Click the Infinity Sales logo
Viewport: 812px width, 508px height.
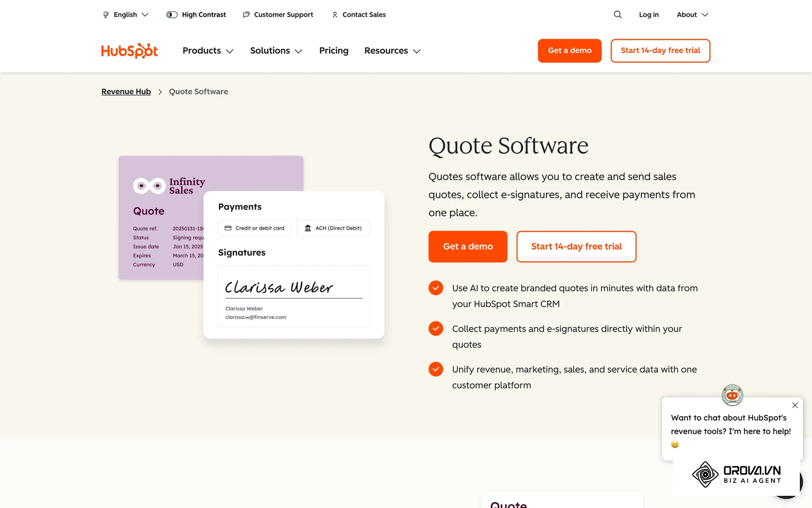[169, 186]
